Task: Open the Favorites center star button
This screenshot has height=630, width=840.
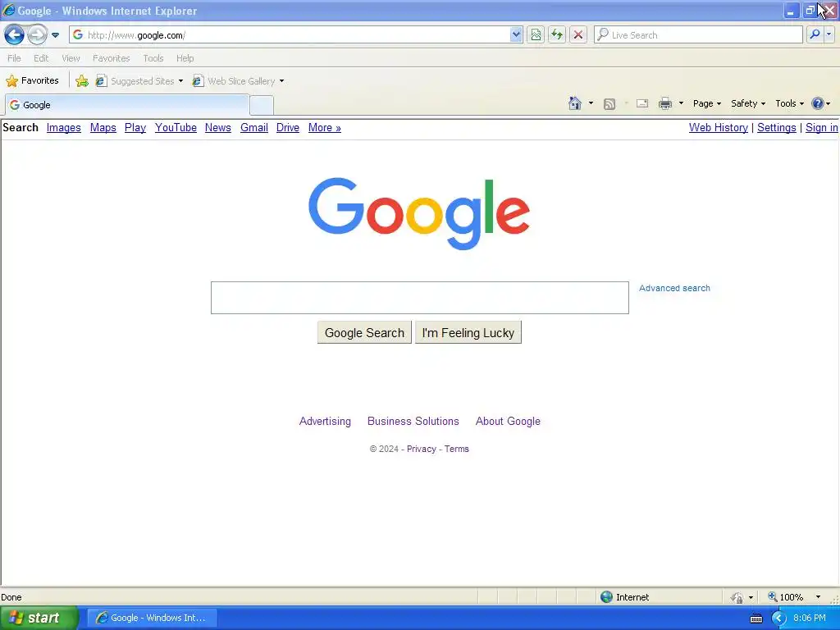Action: point(32,81)
